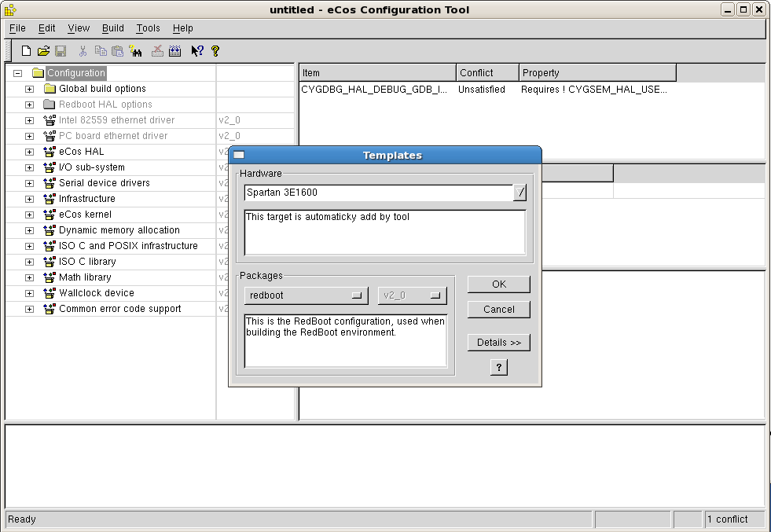Click the New document toolbar icon

tap(26, 51)
